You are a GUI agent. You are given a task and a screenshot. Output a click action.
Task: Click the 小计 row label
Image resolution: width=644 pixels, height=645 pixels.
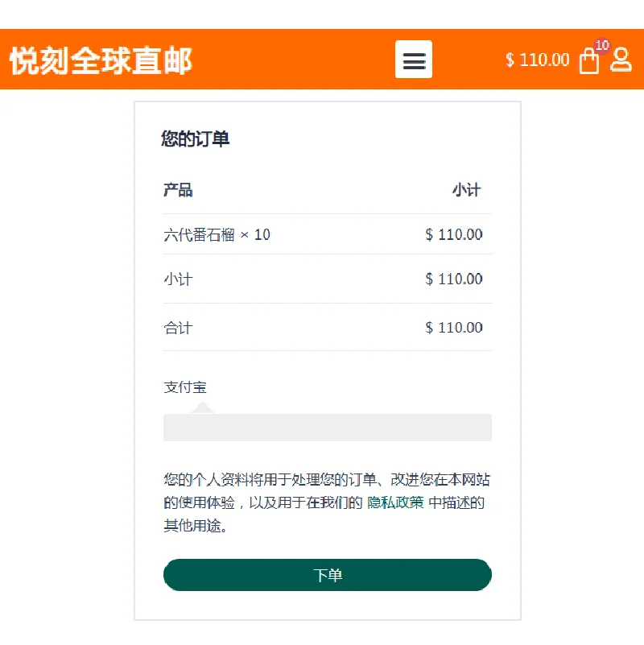pos(178,279)
